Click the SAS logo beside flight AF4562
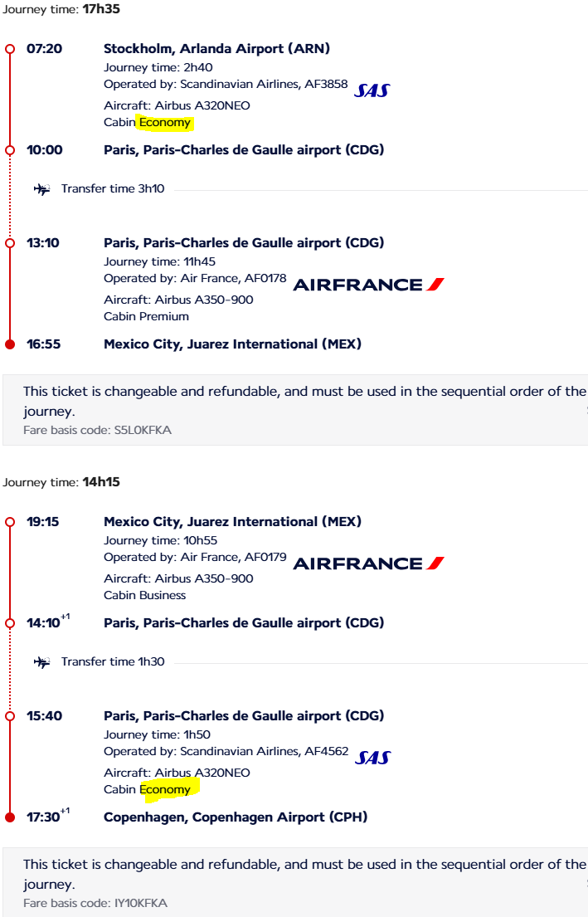 click(372, 758)
